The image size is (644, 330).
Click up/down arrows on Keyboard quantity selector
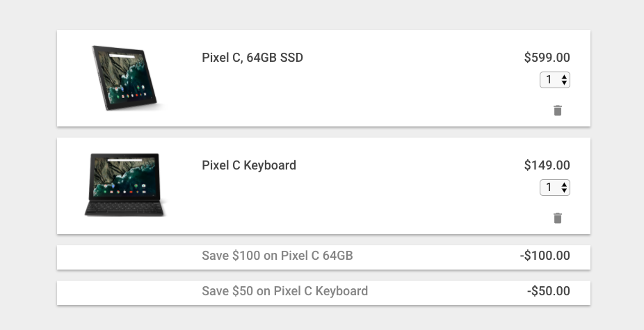pos(564,188)
